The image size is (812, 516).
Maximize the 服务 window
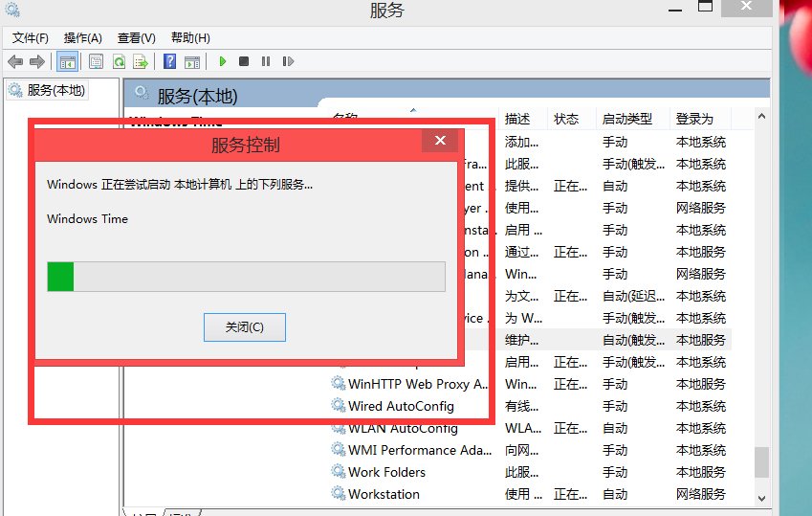(x=705, y=7)
